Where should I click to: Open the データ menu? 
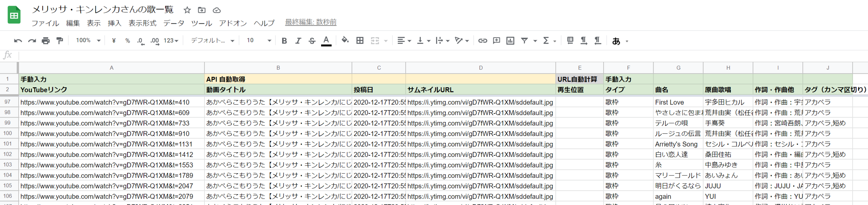click(x=174, y=23)
